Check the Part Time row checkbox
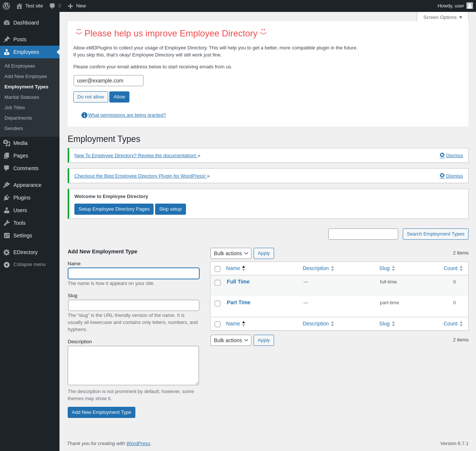This screenshot has width=476, height=451. pyautogui.click(x=218, y=304)
